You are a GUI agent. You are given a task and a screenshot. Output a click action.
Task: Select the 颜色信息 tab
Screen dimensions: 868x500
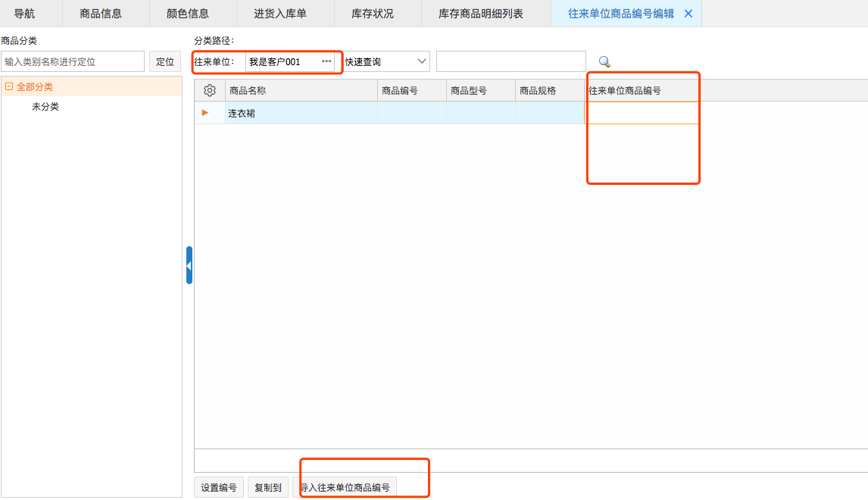[192, 13]
